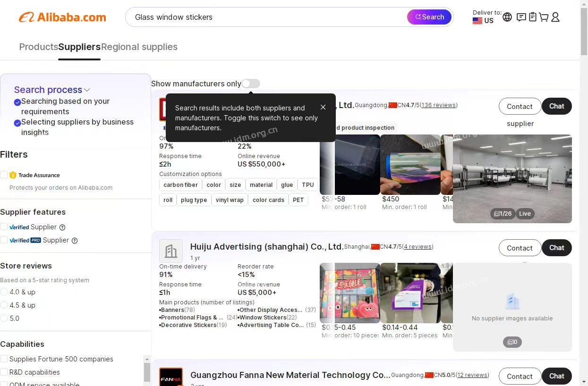
Task: Check the Verified PRO Supplier checkbox
Action: tap(4, 240)
